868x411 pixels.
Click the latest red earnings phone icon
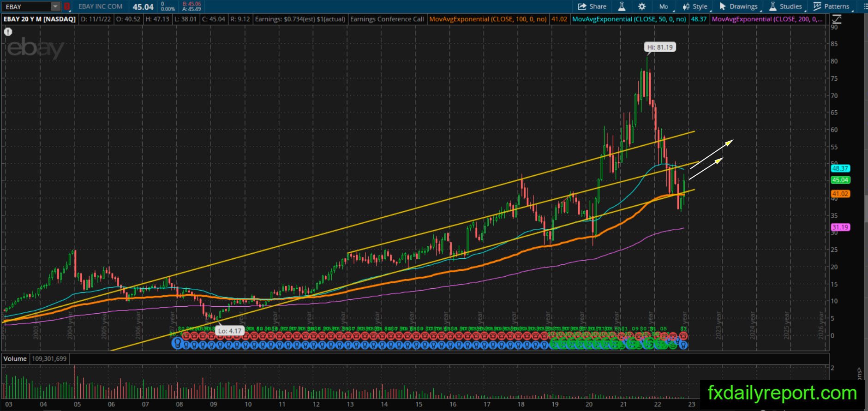point(683,336)
